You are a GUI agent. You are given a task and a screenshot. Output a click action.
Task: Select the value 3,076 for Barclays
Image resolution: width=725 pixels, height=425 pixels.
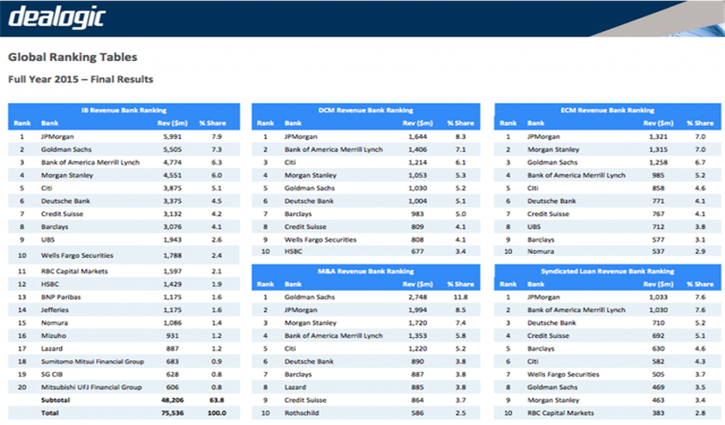pos(172,227)
